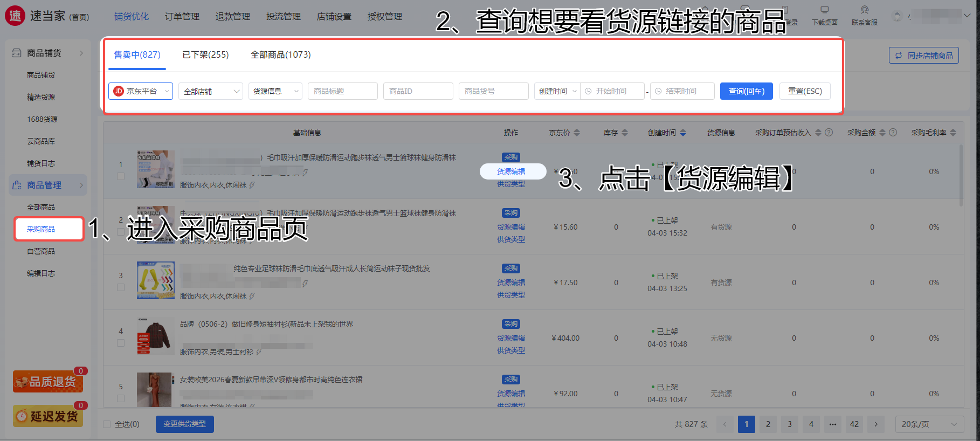Open the 京东平台 platform dropdown

click(141, 91)
